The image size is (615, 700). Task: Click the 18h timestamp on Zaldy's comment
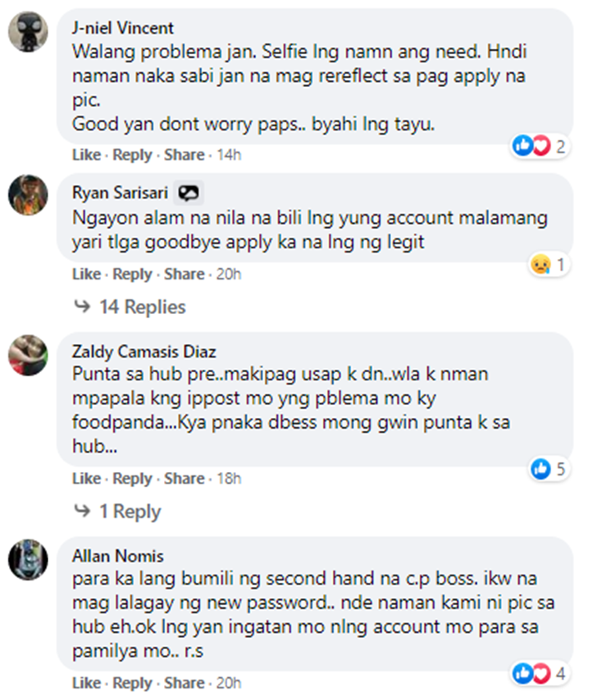tap(229, 479)
